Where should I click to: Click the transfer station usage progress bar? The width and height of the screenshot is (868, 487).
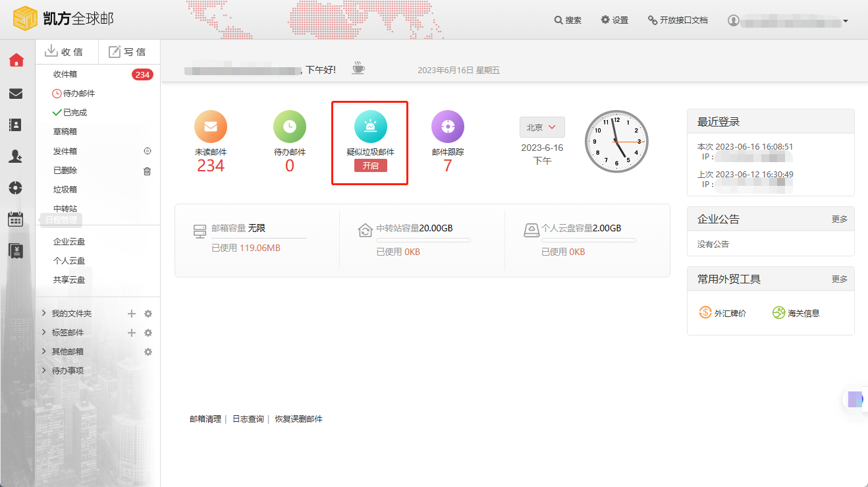(423, 240)
